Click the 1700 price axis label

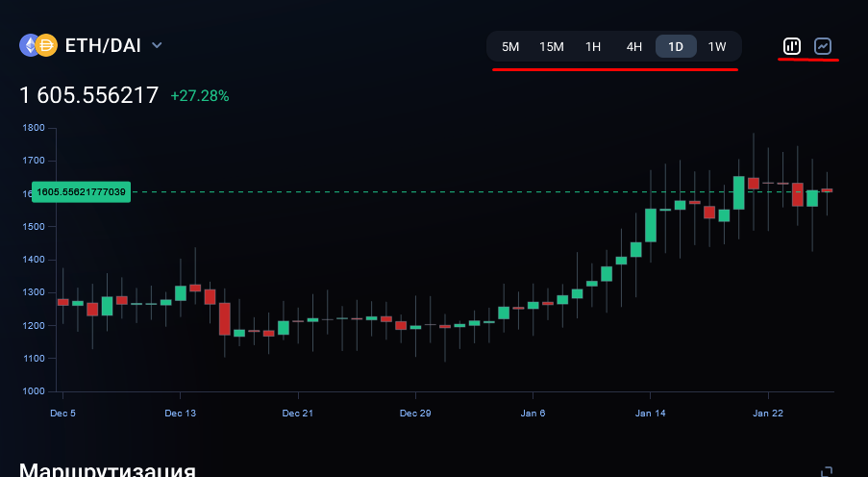pyautogui.click(x=34, y=161)
